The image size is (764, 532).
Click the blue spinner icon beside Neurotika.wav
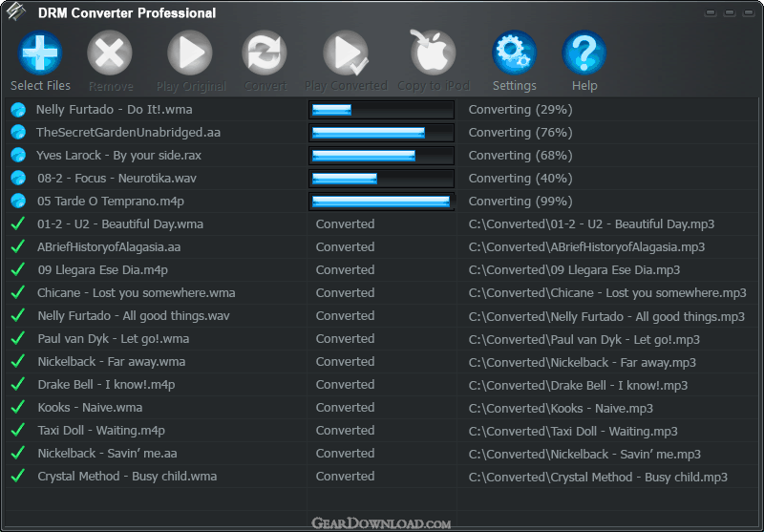pos(18,179)
